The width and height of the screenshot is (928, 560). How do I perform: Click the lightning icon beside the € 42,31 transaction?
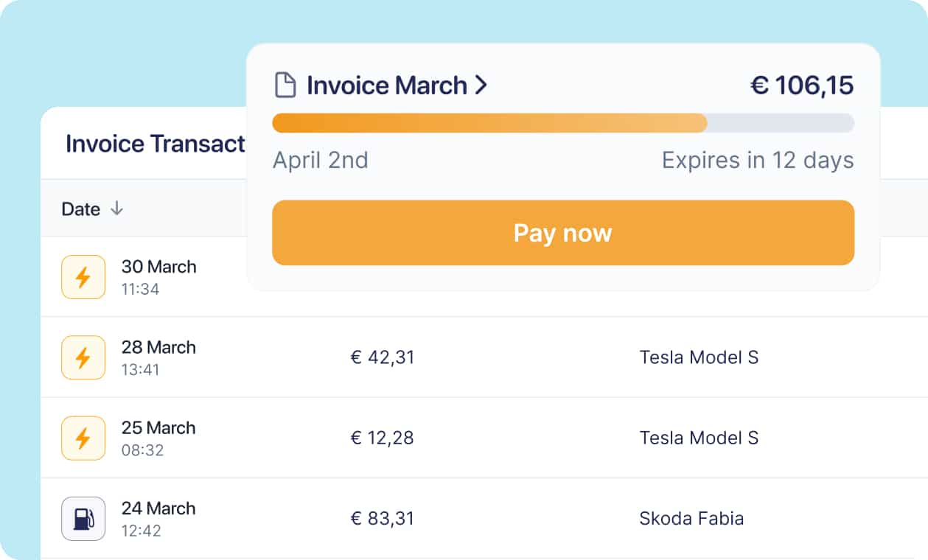pyautogui.click(x=83, y=357)
